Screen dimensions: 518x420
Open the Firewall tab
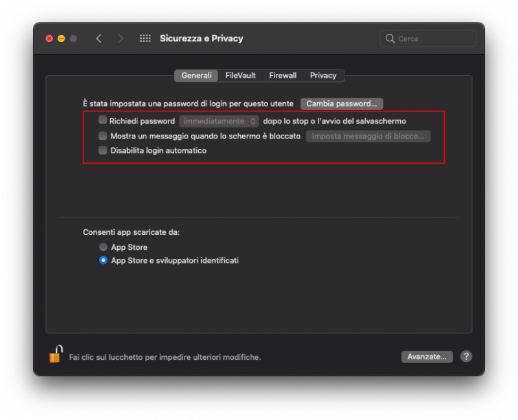click(x=283, y=76)
